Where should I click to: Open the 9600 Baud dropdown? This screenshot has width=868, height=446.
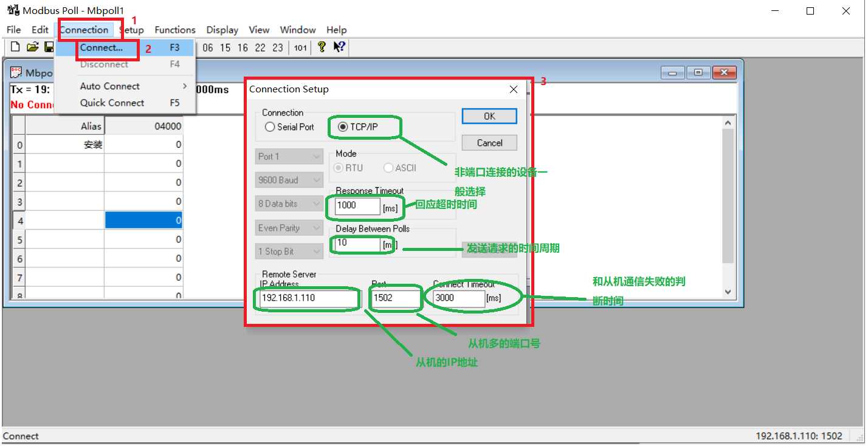(289, 180)
